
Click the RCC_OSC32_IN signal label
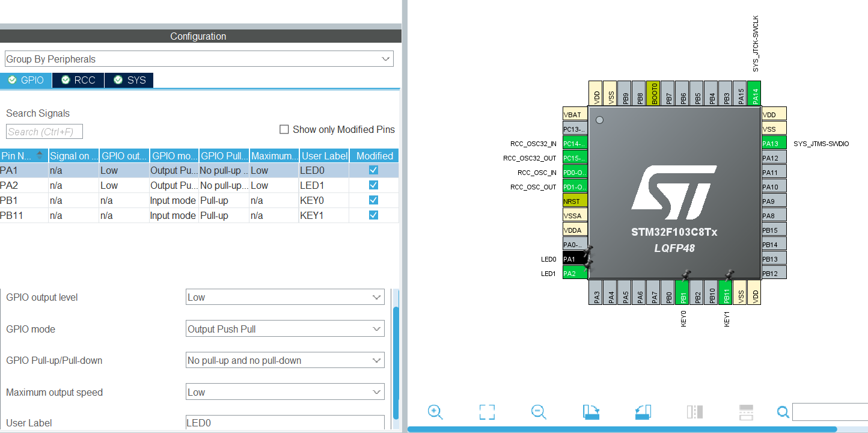(x=533, y=144)
